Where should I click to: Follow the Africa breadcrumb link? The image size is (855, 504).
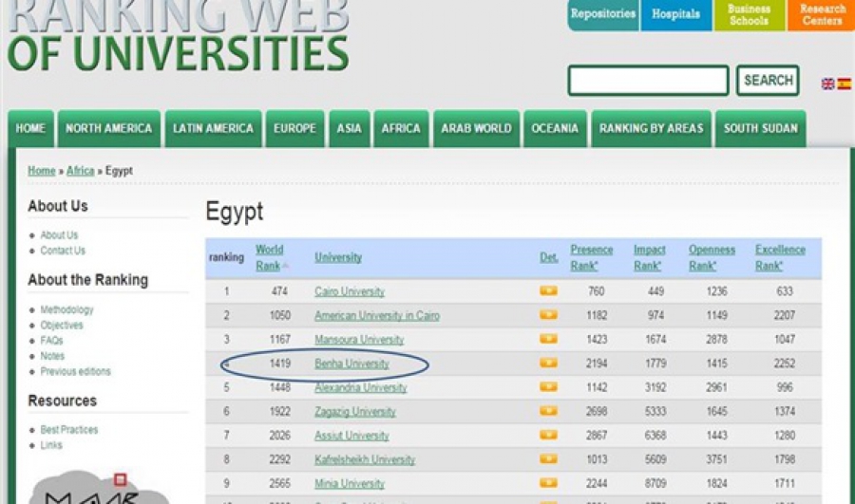tap(80, 171)
